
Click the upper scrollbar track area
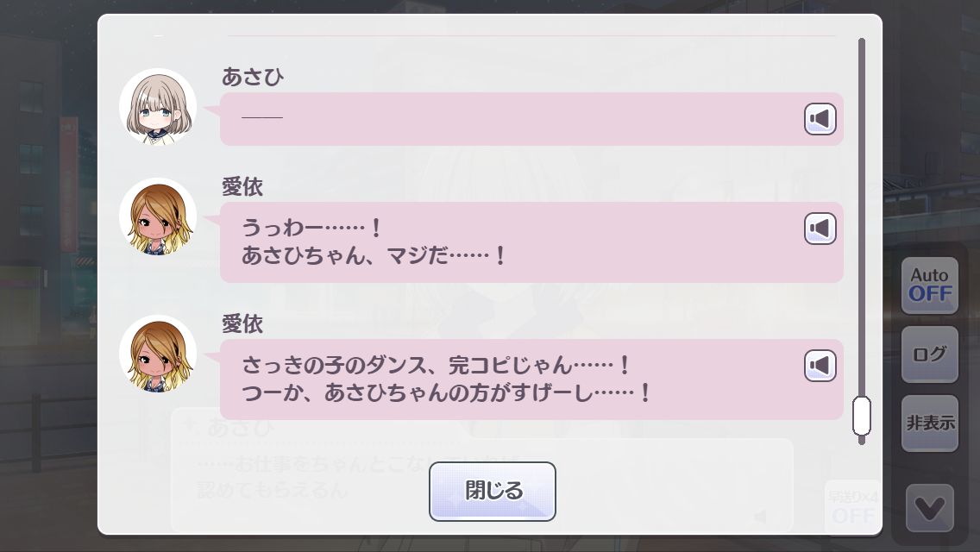(861, 172)
